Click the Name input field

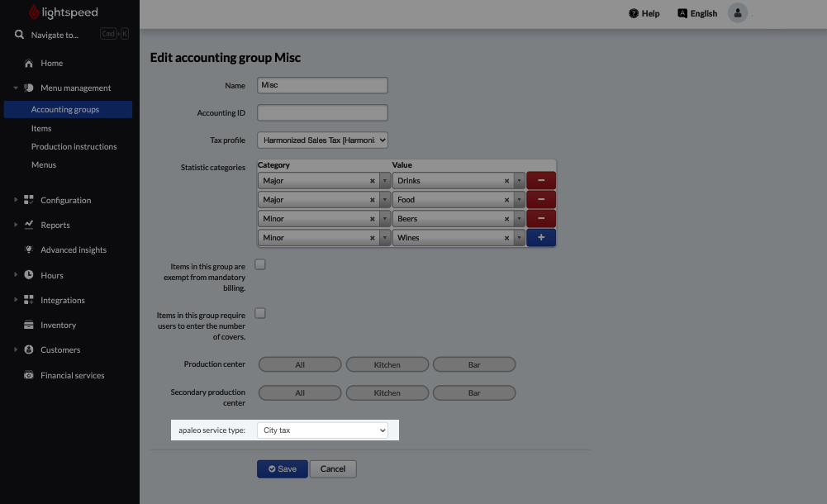[322, 85]
